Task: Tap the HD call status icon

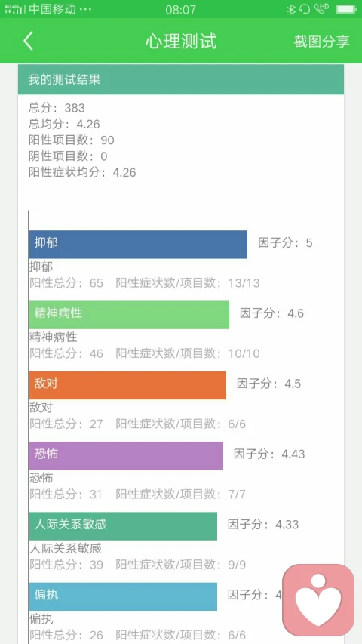Action: [321, 8]
